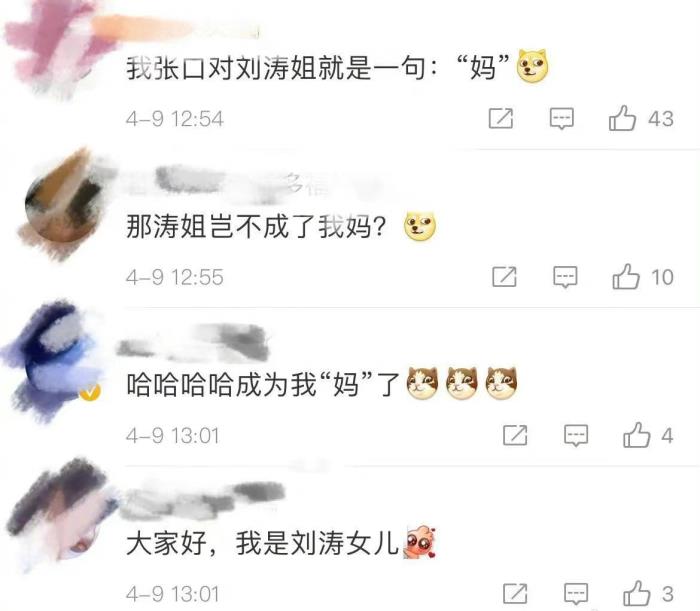Image resolution: width=700 pixels, height=611 pixels.
Task: Like the 大家好 comment with 3 likes
Action: pos(637,594)
